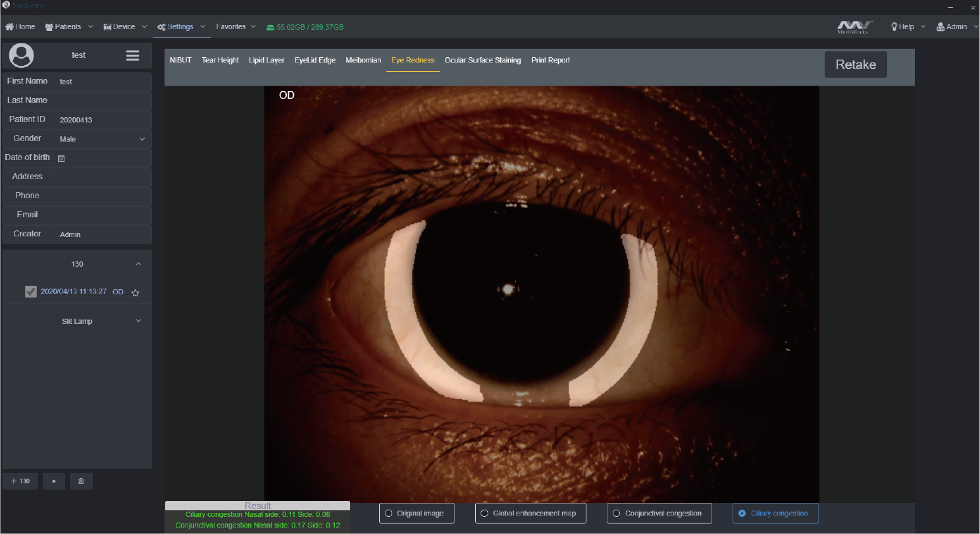980x534 pixels.
Task: Click the Help lightbulb icon
Action: [894, 27]
